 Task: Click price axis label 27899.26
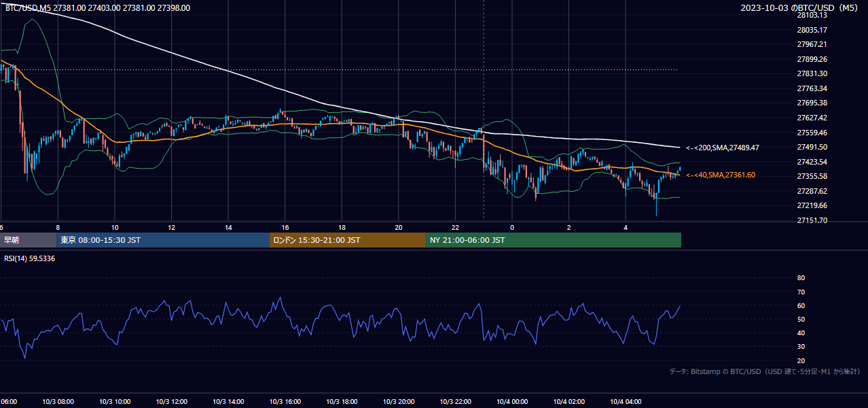point(812,59)
